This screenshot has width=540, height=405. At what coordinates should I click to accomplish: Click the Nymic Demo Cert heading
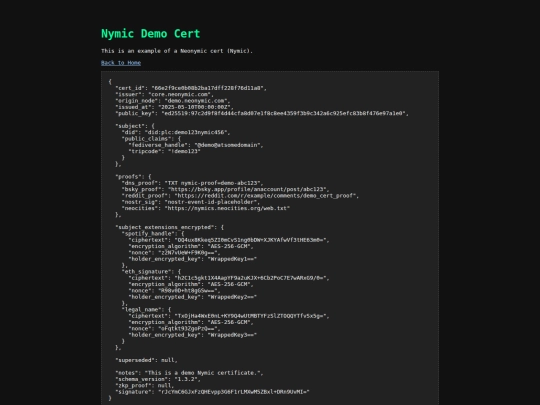point(150,34)
